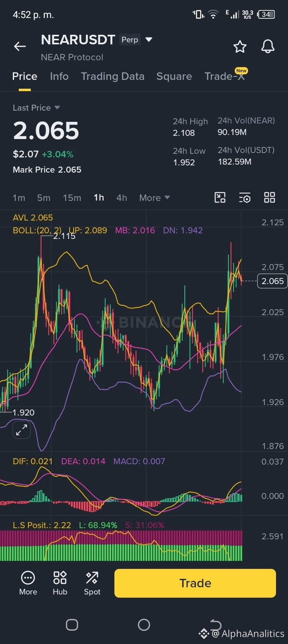Select the 15m timeframe
This screenshot has width=288, height=644.
(x=72, y=198)
